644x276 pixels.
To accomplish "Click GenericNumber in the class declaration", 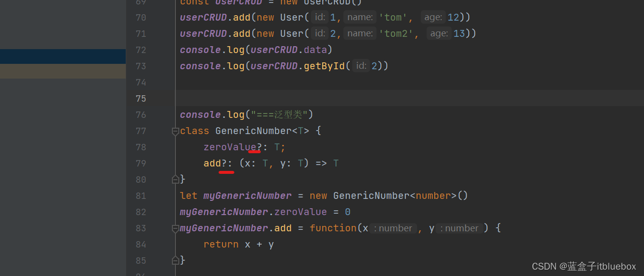I will [253, 131].
